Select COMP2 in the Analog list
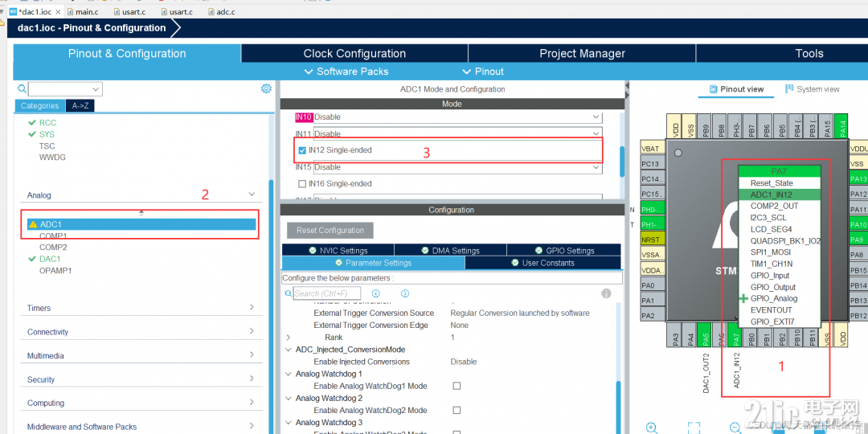This screenshot has height=434, width=868. click(x=53, y=248)
